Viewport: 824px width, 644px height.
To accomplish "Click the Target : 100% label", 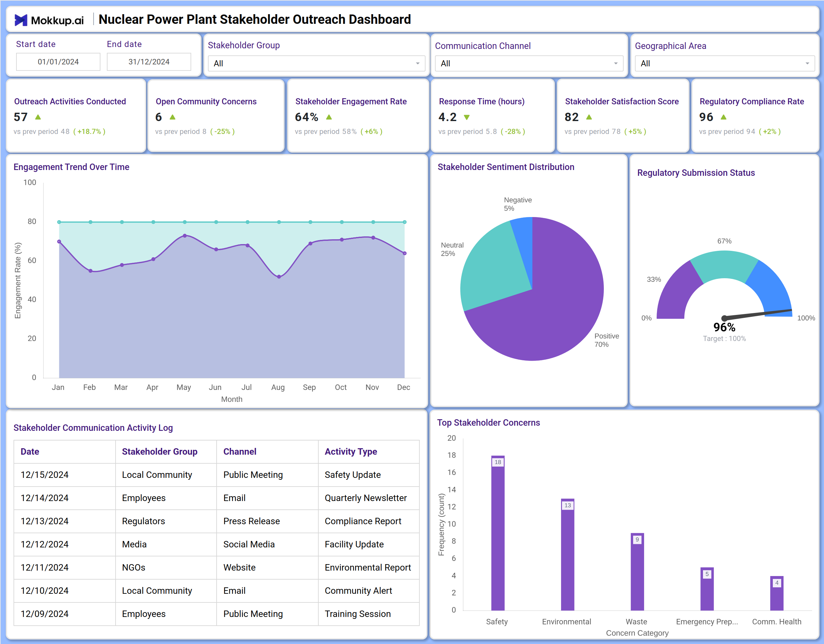I will (x=725, y=339).
